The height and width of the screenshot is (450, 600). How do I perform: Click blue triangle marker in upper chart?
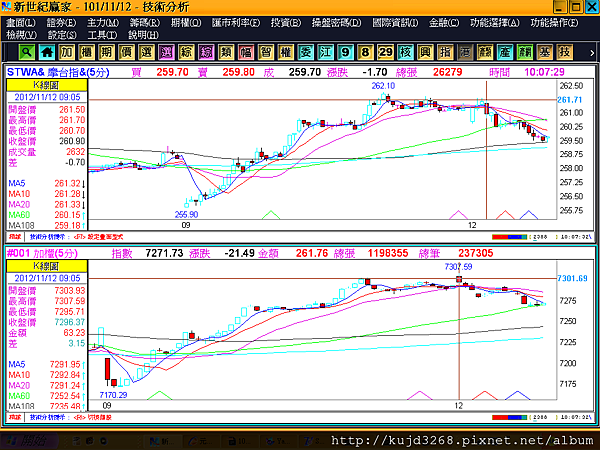pyautogui.click(x=529, y=215)
